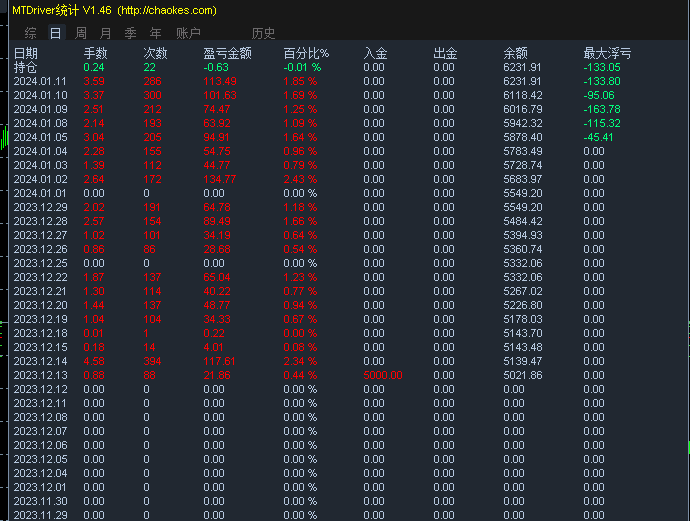Switch to the 年 yearly tab
The image size is (690, 521).
click(x=156, y=33)
